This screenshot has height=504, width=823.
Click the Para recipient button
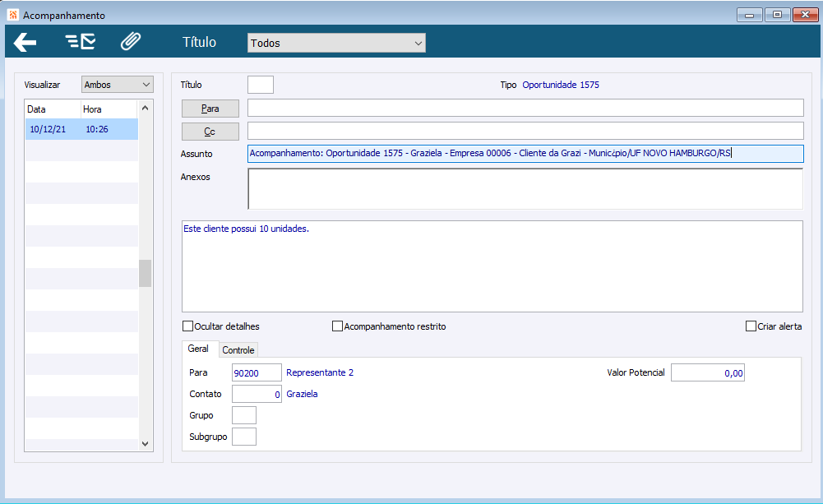click(210, 109)
